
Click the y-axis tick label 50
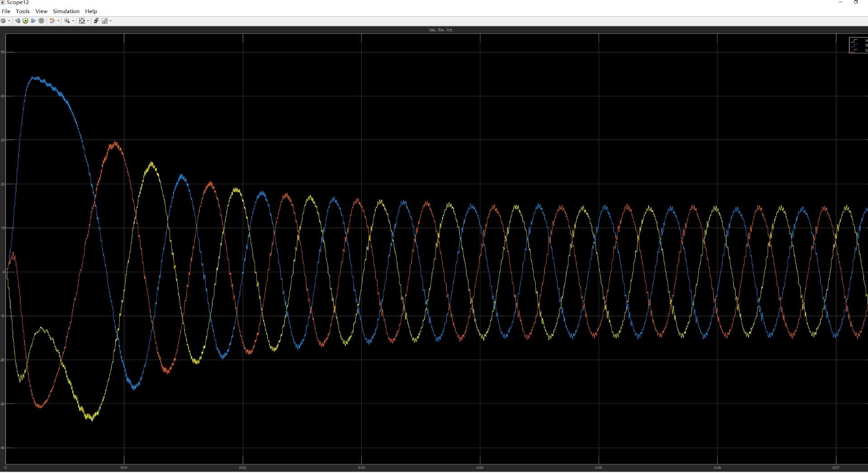click(3, 52)
